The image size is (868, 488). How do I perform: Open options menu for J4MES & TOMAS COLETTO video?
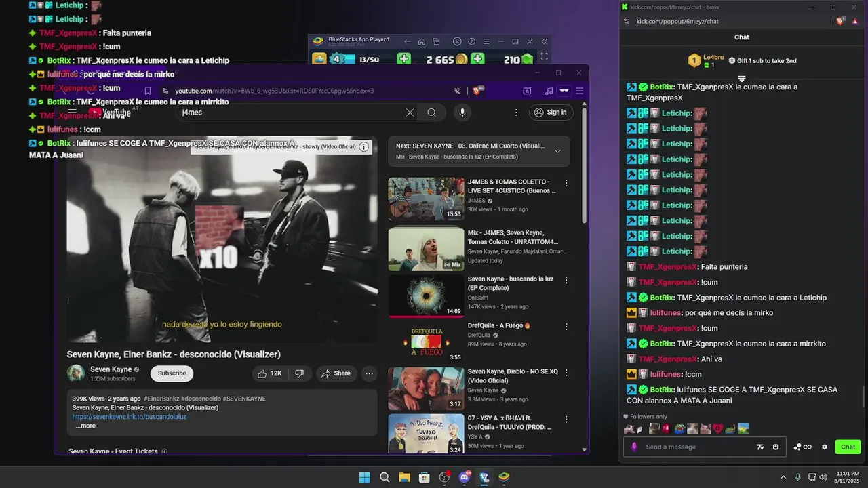pos(566,183)
